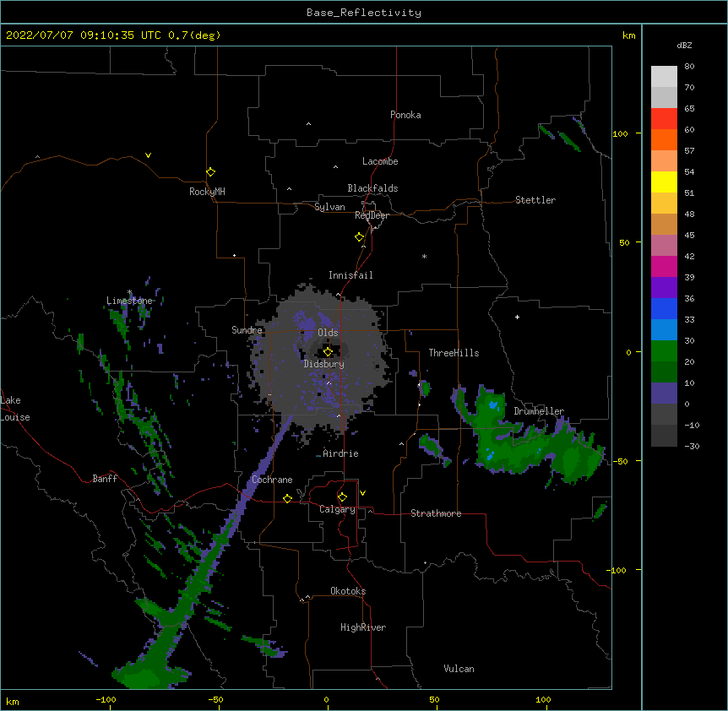The image size is (728, 711).
Task: Select the magenta 39-42 dBZ legend swatch
Action: pyautogui.click(x=664, y=266)
